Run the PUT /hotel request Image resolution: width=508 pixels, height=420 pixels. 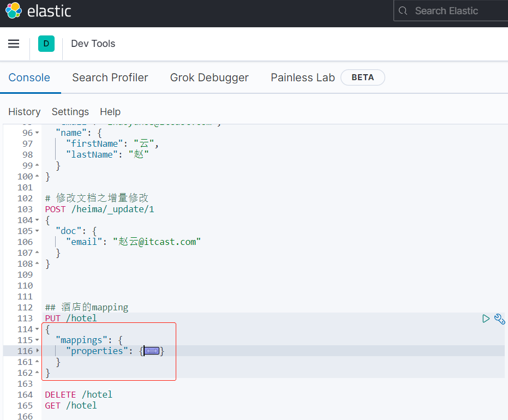click(x=486, y=319)
